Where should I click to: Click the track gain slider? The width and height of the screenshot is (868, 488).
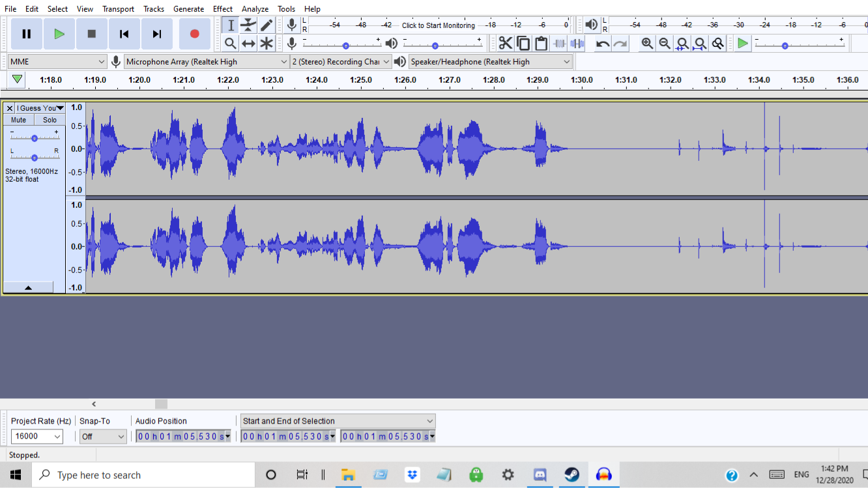34,138
